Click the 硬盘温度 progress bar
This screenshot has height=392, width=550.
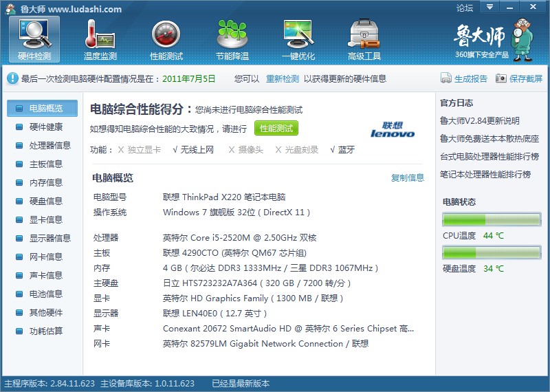492,252
